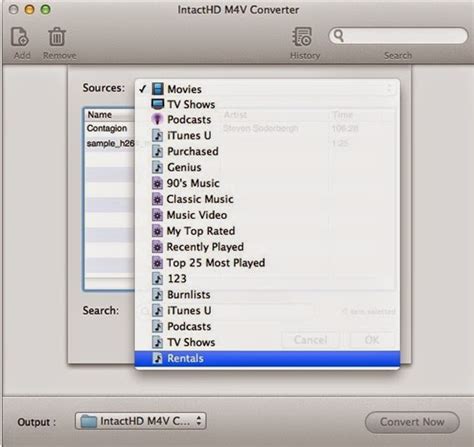The image size is (474, 447).
Task: Click the Convert Now button
Action: tap(412, 422)
